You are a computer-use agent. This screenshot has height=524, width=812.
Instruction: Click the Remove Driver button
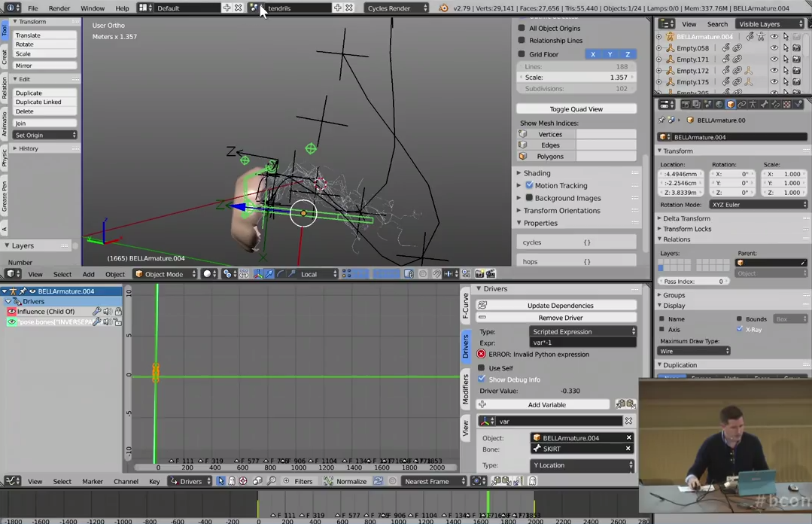(x=560, y=317)
